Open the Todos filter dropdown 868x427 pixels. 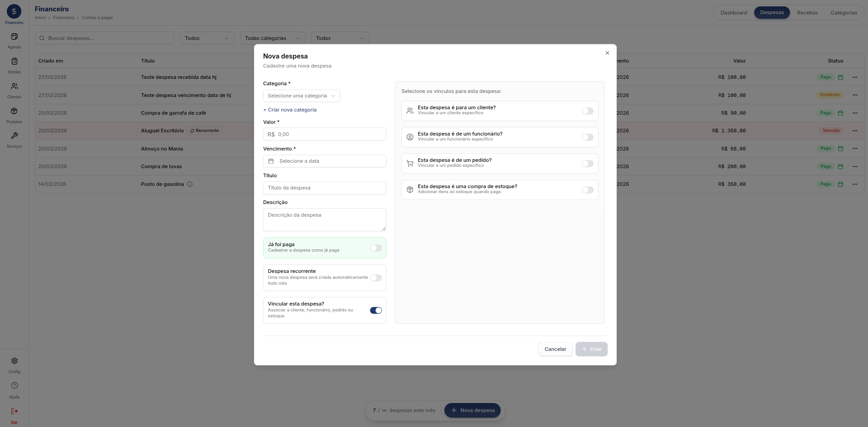tap(207, 38)
